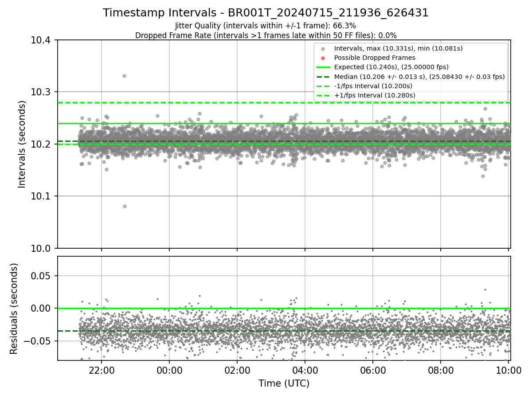Select legend entry starting with 'Median (10.206'
The height and width of the screenshot is (399, 532).
point(419,77)
